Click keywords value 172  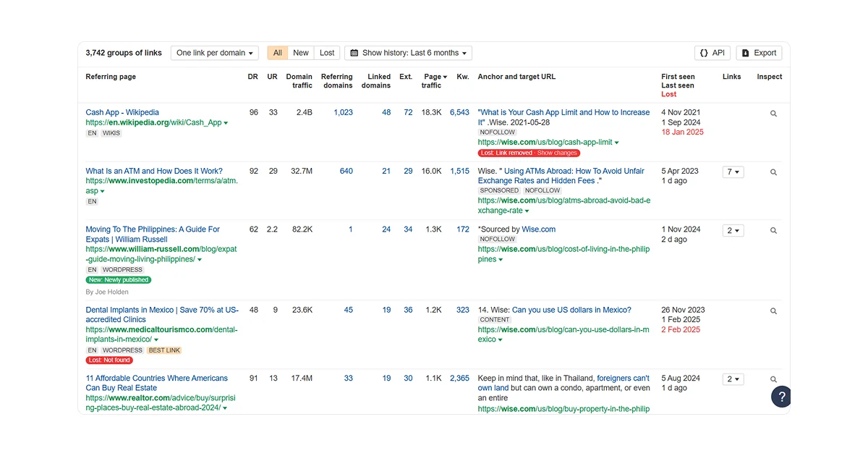pyautogui.click(x=463, y=229)
